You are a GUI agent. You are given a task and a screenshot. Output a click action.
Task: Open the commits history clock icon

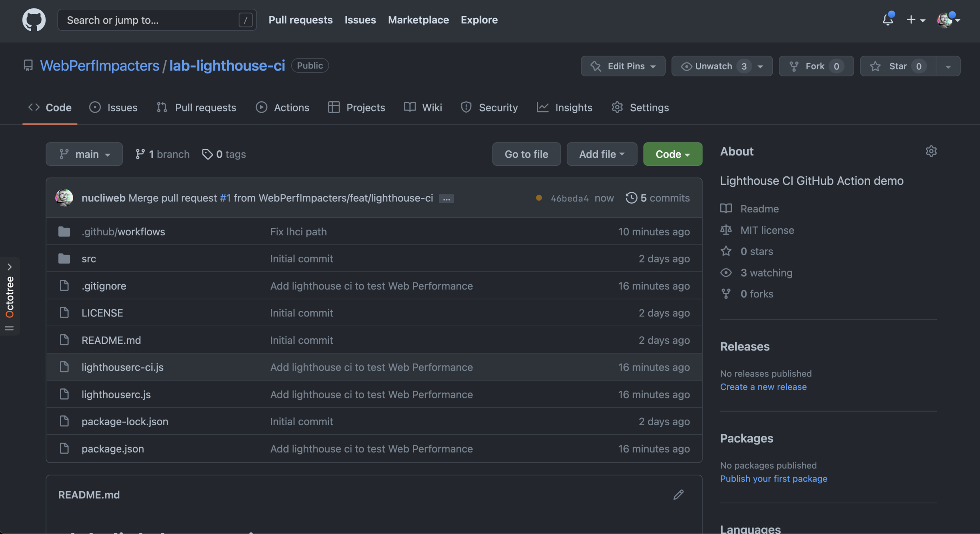tap(631, 198)
